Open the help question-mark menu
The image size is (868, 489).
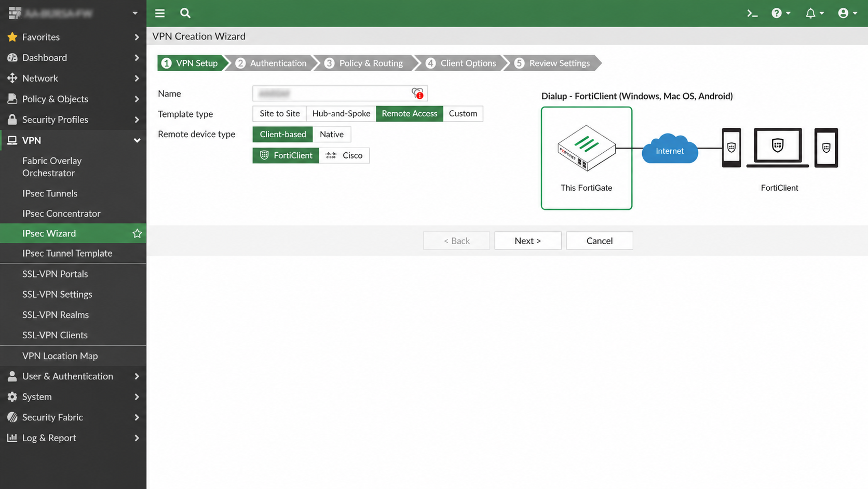tap(781, 14)
